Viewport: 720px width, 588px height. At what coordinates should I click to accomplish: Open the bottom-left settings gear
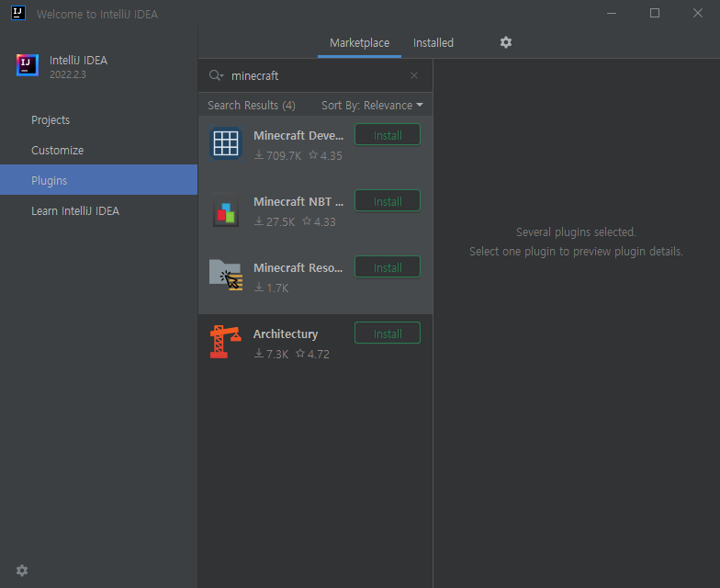point(22,571)
